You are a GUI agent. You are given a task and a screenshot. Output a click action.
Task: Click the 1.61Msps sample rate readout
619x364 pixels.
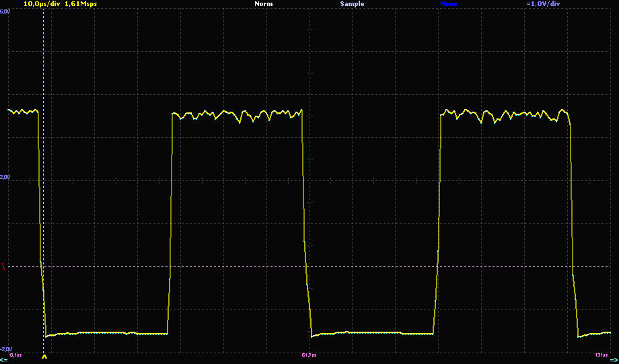pyautogui.click(x=81, y=4)
